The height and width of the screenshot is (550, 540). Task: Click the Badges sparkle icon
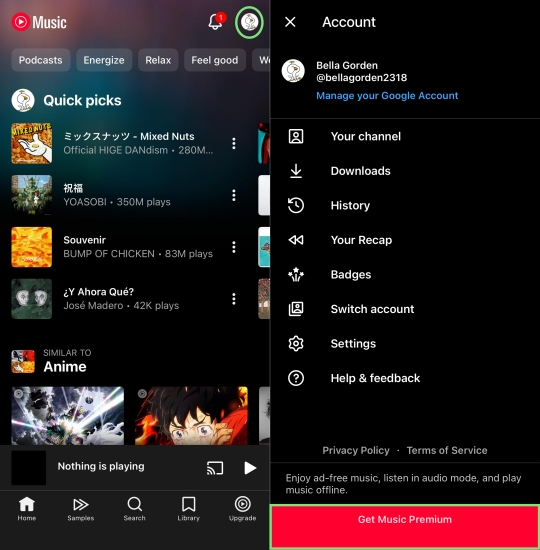point(296,274)
